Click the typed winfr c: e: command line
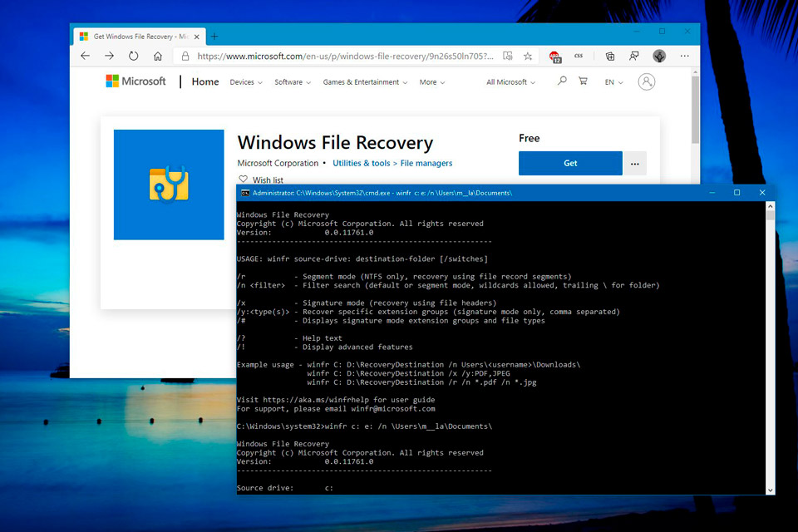The image size is (798, 532). [x=364, y=426]
